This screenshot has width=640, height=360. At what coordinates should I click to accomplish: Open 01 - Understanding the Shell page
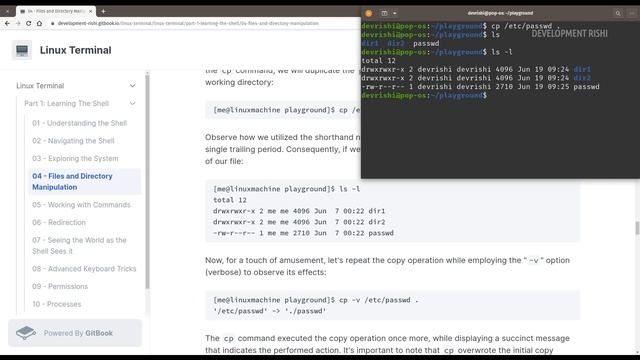80,123
